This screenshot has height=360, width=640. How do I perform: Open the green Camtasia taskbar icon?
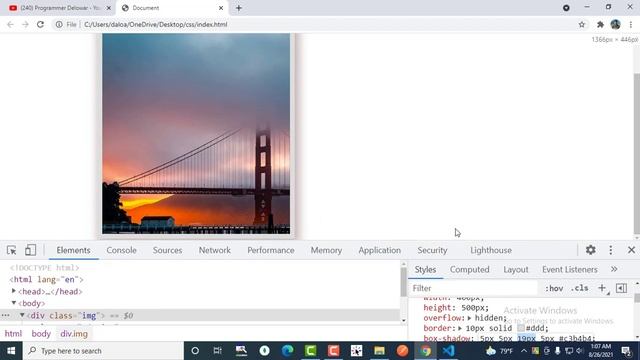point(310,351)
